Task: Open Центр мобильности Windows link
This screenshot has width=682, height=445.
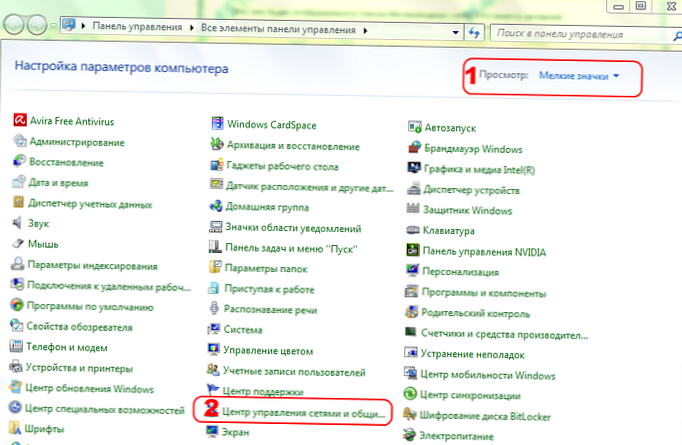Action: pyautogui.click(x=488, y=375)
